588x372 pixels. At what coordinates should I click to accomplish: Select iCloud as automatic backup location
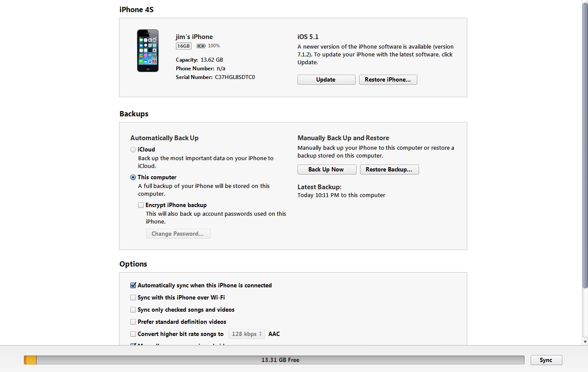(x=133, y=149)
